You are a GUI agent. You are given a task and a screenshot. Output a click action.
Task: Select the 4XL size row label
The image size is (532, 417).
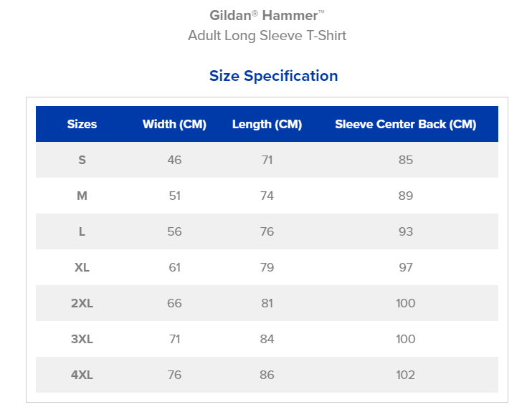tap(82, 375)
